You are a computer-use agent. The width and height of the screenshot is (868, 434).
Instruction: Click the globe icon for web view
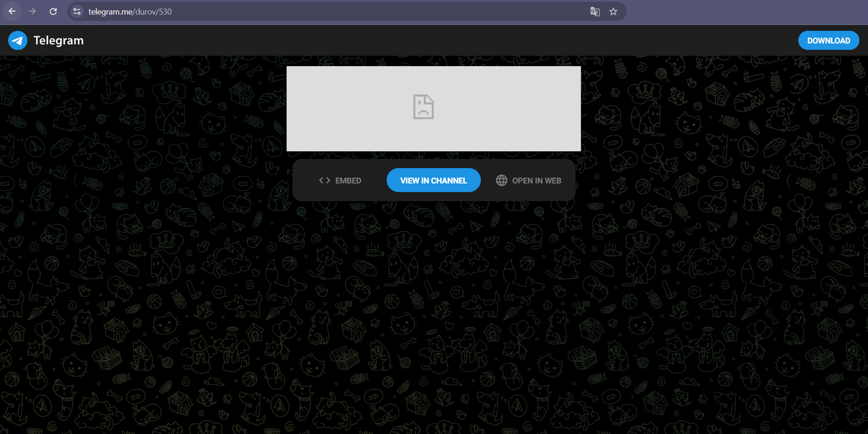pos(502,180)
